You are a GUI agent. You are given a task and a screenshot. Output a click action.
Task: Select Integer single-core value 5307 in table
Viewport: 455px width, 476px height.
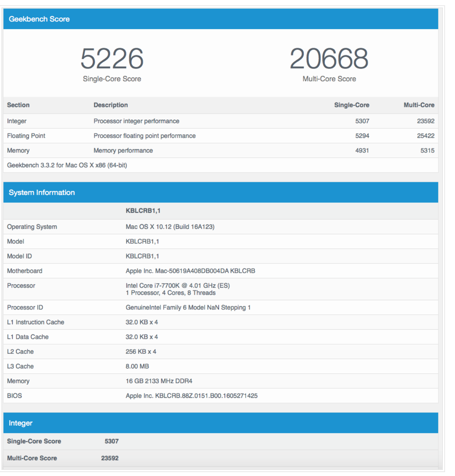coord(362,121)
